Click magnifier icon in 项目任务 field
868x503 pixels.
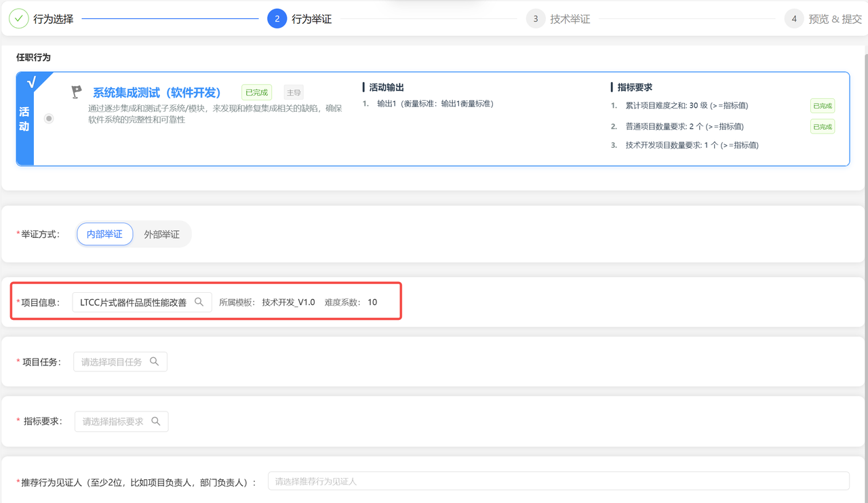pyautogui.click(x=155, y=362)
